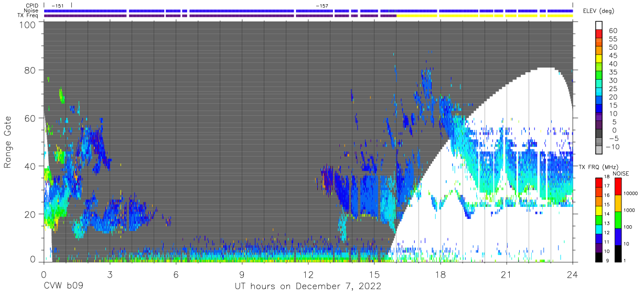Select the '-151' CPID value
The height and width of the screenshot is (297, 644).
[x=57, y=6]
